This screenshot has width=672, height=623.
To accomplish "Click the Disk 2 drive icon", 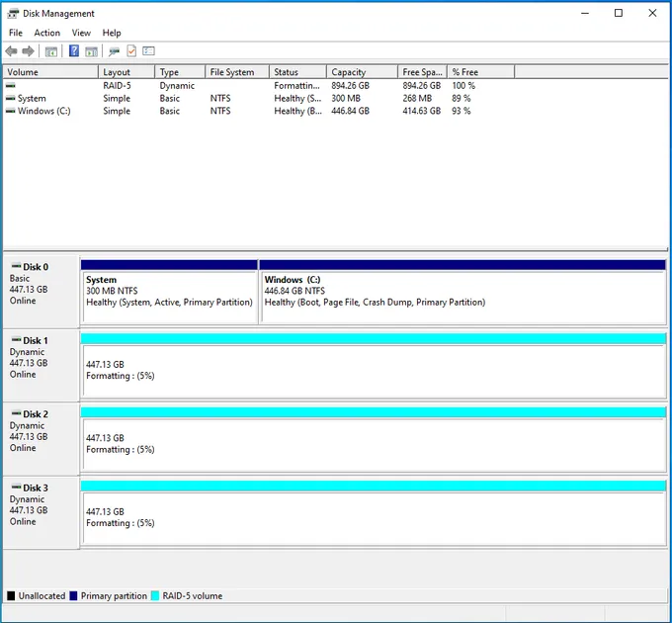I will click(16, 413).
